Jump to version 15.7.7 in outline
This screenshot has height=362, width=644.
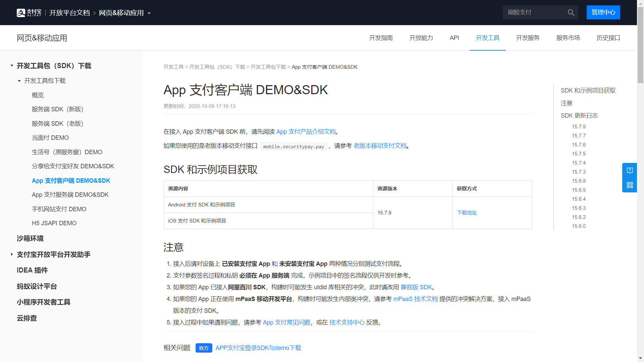pos(579,136)
